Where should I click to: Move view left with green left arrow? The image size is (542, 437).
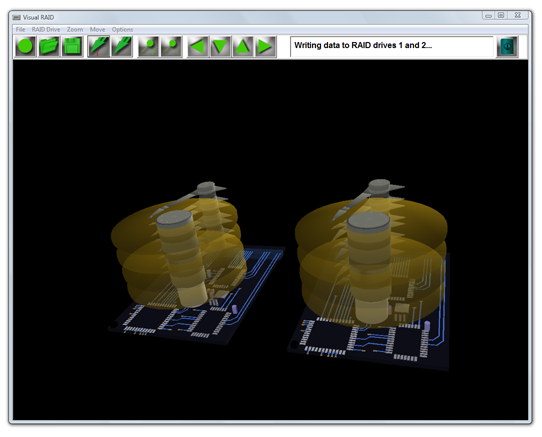point(198,46)
